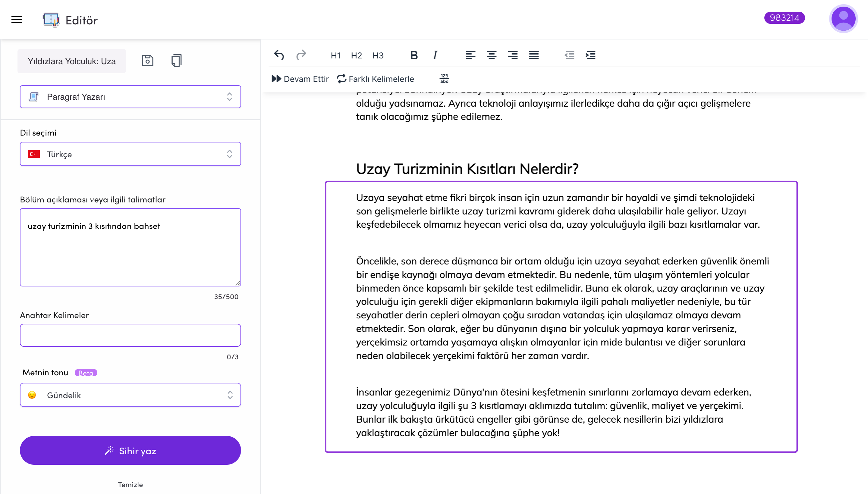
Task: Copy the document with the copy icon
Action: click(x=177, y=61)
